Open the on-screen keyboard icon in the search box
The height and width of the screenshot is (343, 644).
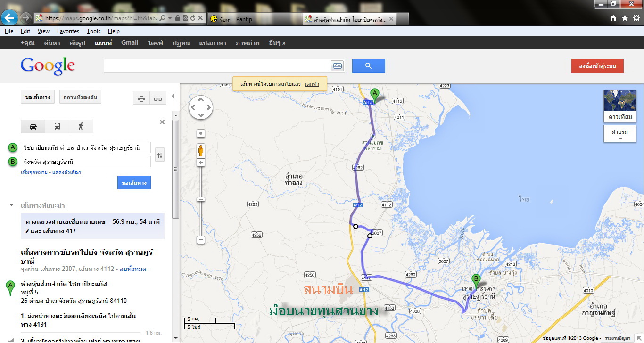[x=338, y=66]
